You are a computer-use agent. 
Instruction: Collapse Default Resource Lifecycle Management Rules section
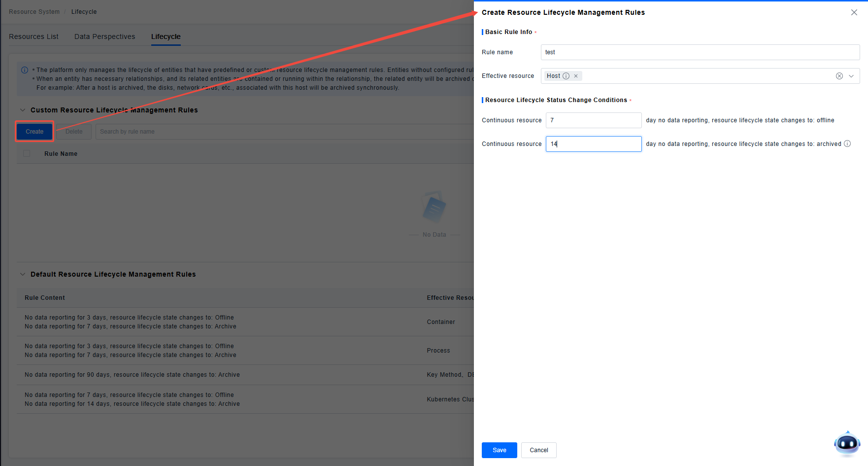[23, 274]
